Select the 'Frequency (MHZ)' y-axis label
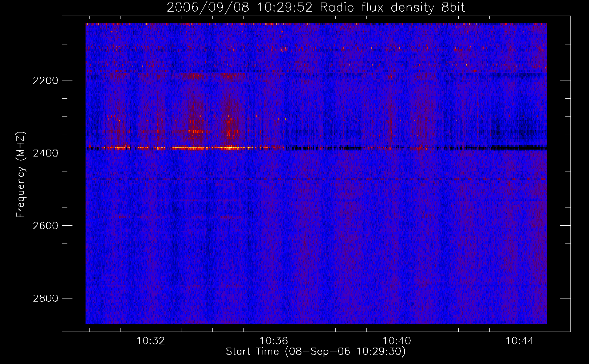Screen dimensions: 589x364 coord(21,175)
